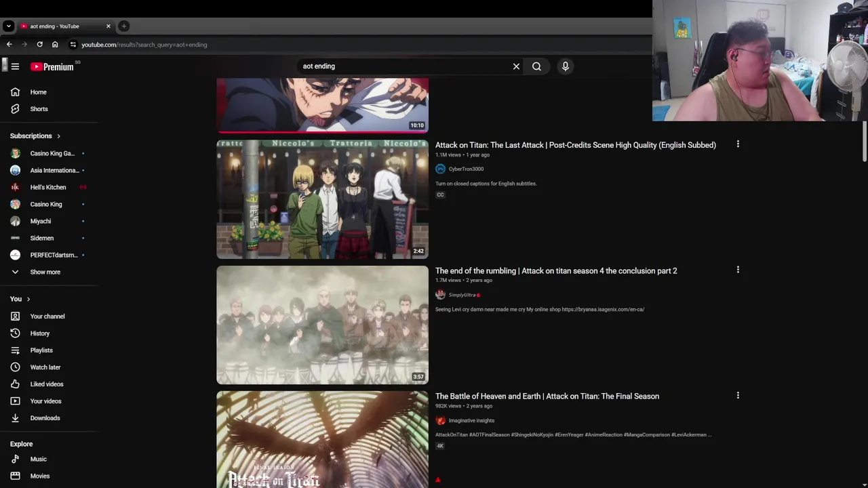Open new browser tab with plus
Image resolution: width=868 pixels, height=488 pixels.
click(x=123, y=26)
